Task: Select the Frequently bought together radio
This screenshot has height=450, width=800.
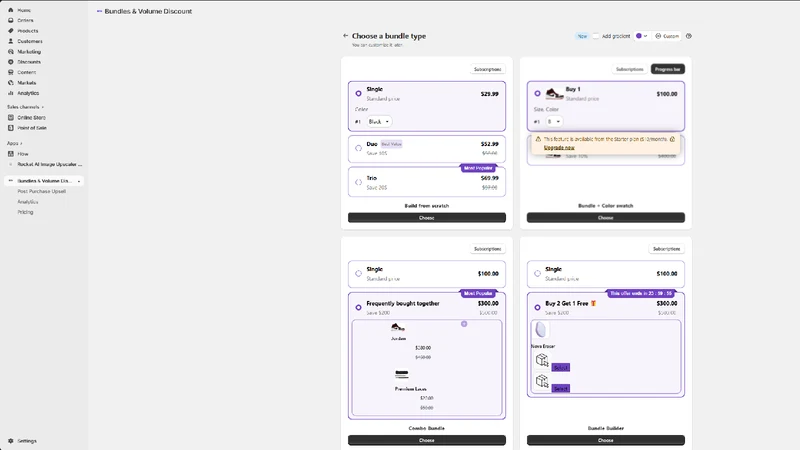Action: [358, 307]
